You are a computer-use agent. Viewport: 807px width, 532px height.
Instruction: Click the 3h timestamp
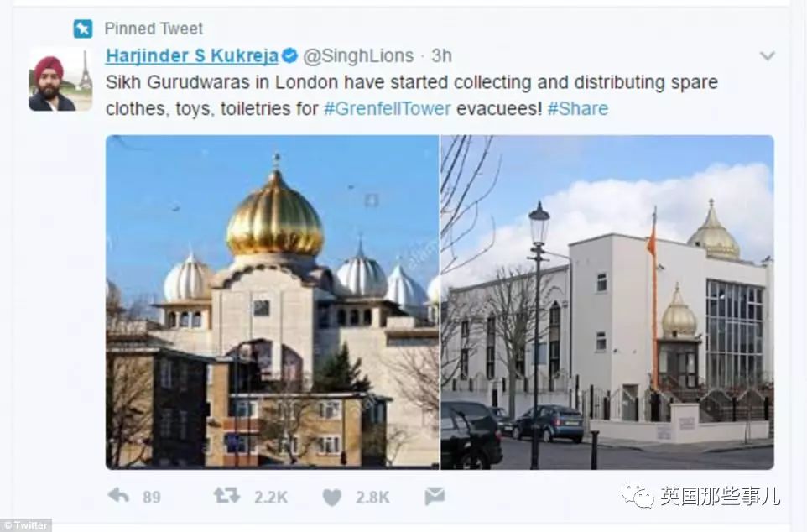pyautogui.click(x=441, y=55)
